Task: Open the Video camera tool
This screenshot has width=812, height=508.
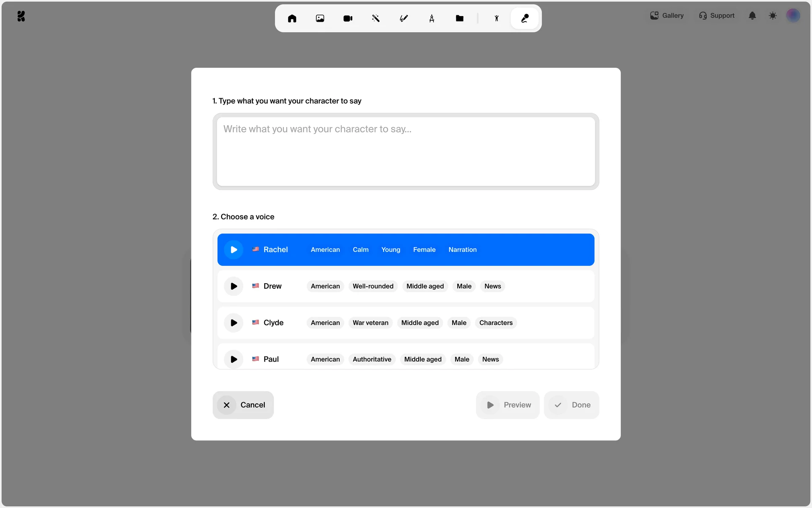Action: [x=348, y=18]
